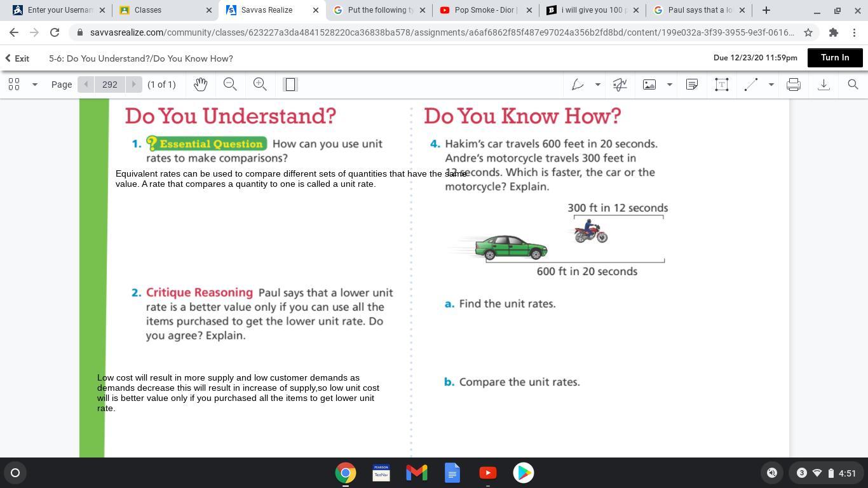
Task: Open the page thumbnails grid view
Action: [14, 85]
